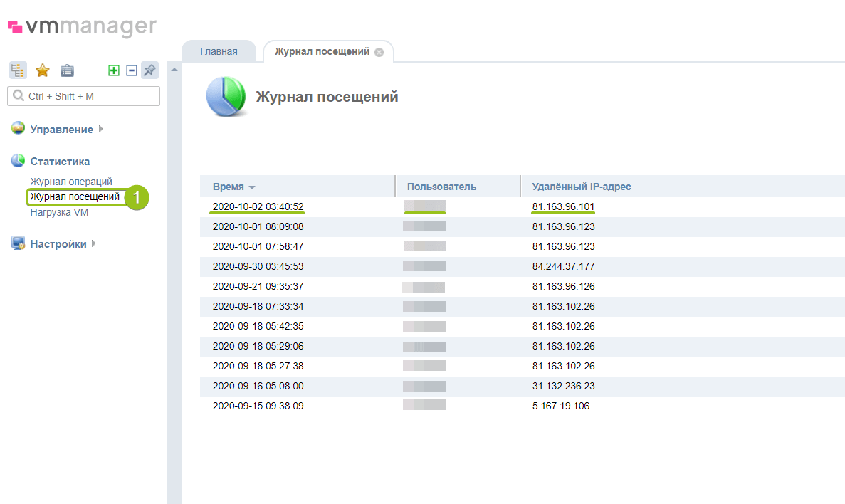Select row 2020-09-18 05:42:35
Screen dimensions: 845x504
point(523,327)
